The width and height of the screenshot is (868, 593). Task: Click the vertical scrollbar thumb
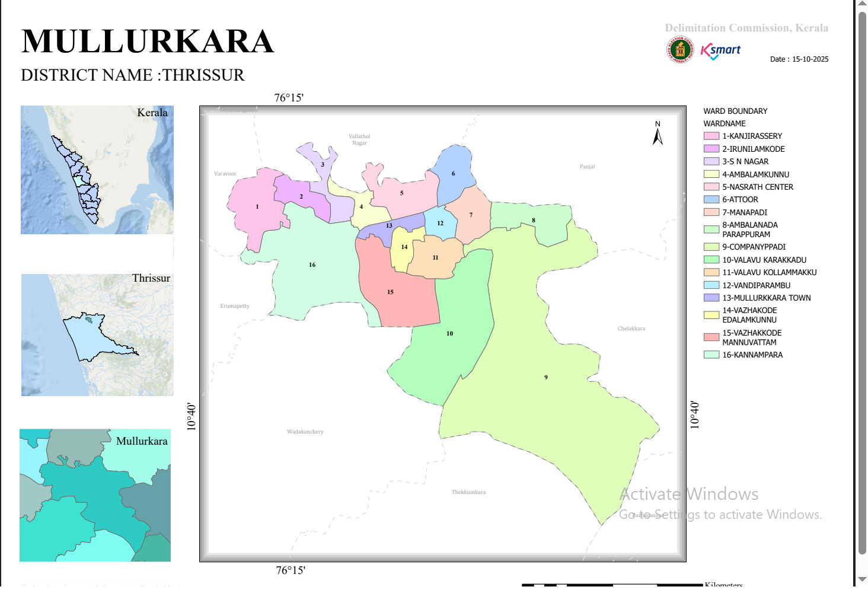[x=862, y=283]
